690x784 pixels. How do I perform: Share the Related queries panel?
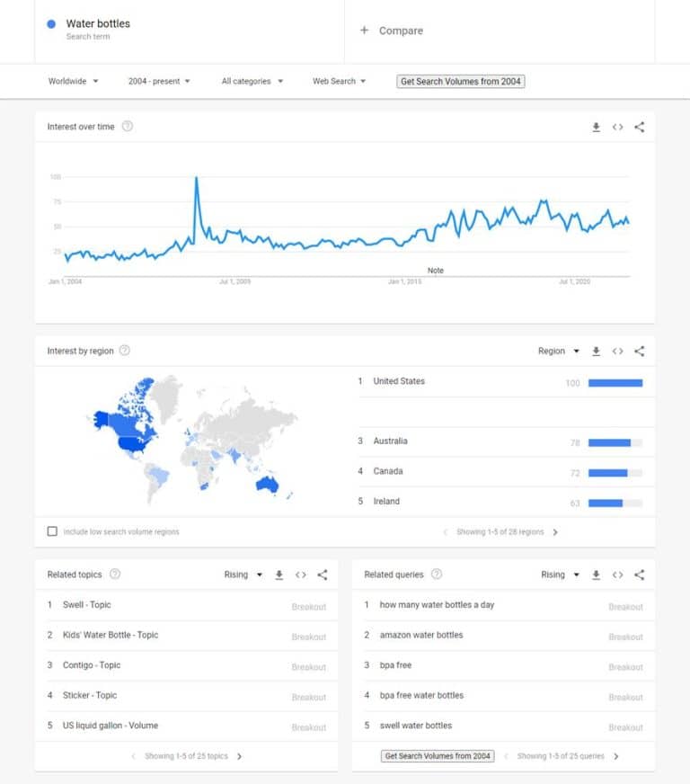(x=639, y=574)
